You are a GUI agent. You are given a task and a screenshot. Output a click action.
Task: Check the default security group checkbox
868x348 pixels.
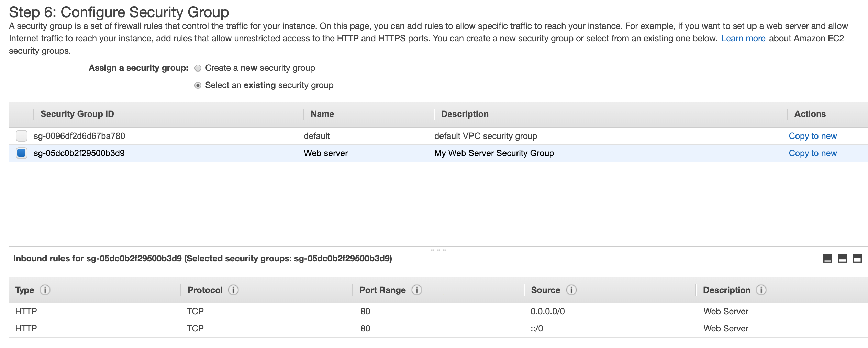click(22, 136)
